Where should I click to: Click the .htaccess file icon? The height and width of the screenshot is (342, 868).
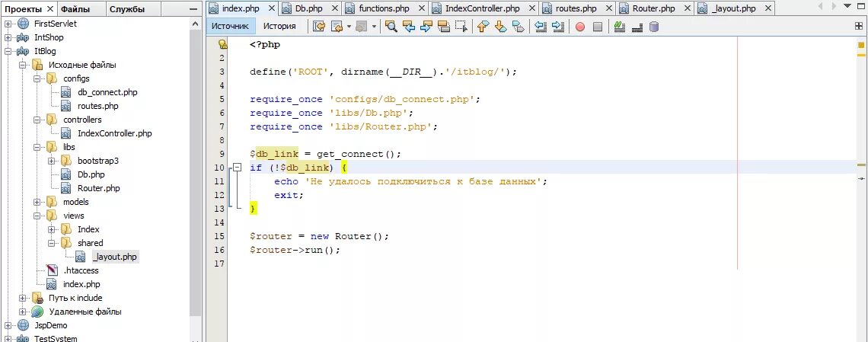(x=52, y=270)
